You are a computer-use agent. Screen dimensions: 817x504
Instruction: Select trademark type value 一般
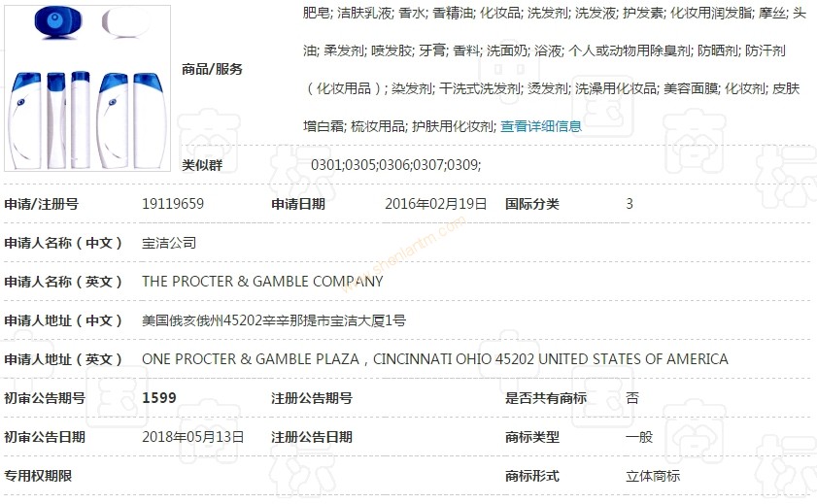pos(639,436)
